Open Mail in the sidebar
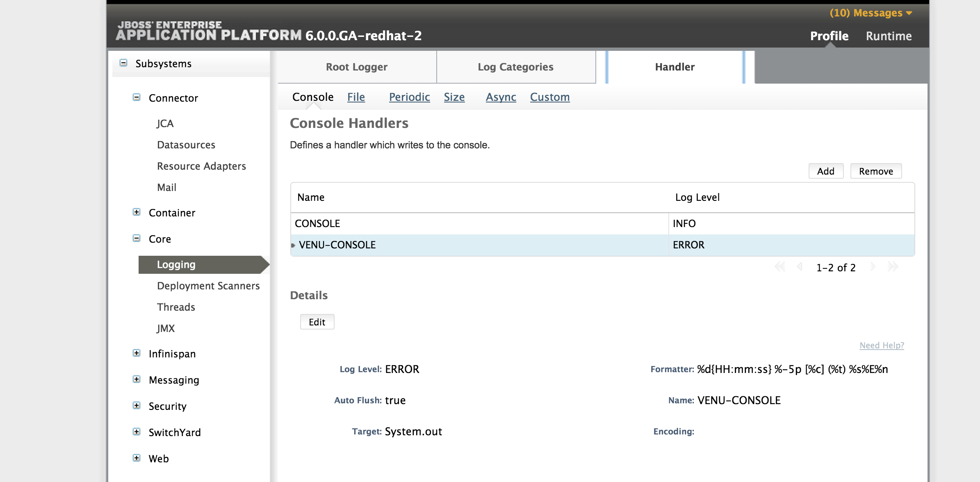 166,187
